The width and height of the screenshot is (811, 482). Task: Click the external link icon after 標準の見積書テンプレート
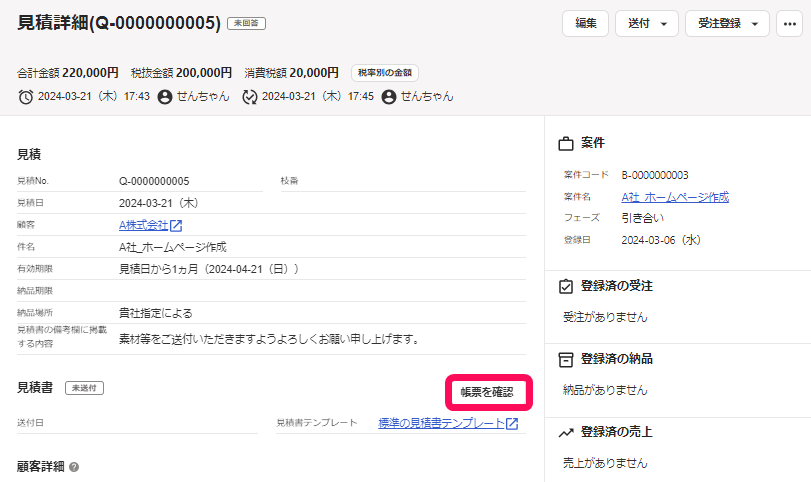tap(512, 424)
